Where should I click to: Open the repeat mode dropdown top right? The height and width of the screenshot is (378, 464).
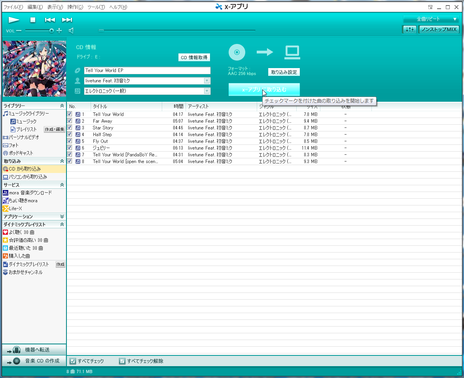click(431, 19)
